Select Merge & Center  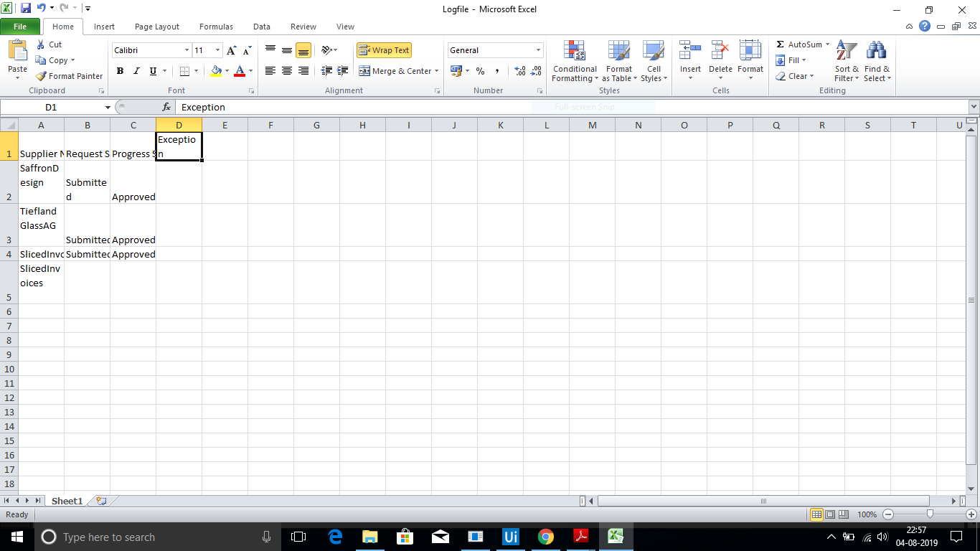click(395, 71)
